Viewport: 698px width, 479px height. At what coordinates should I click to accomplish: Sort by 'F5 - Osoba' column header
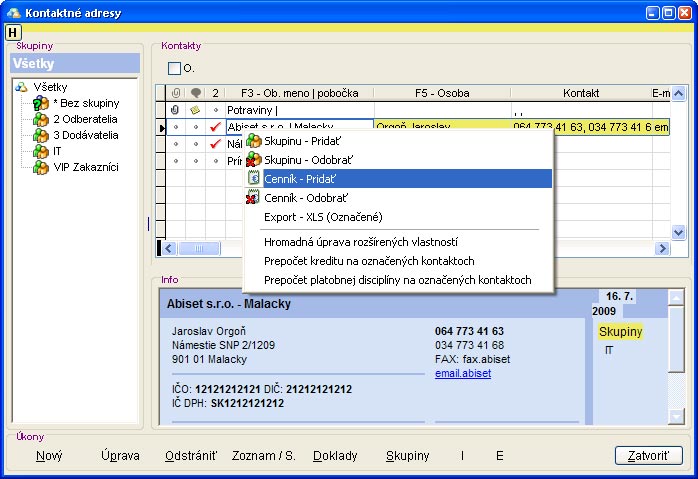441,93
